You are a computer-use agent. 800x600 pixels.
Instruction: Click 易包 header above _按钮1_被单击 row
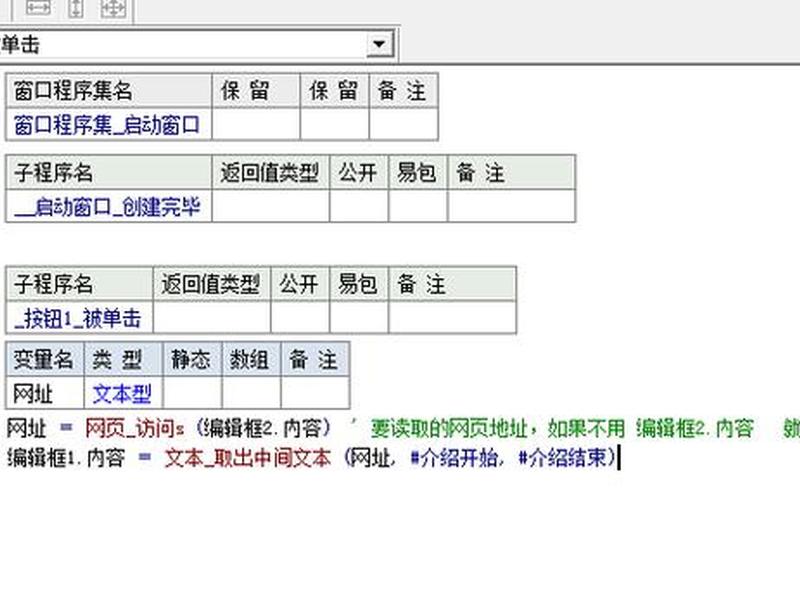pyautogui.click(x=359, y=284)
